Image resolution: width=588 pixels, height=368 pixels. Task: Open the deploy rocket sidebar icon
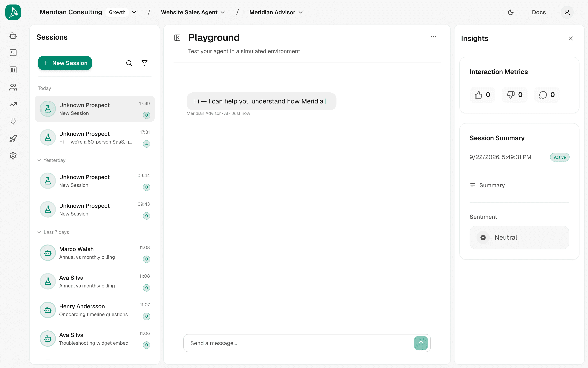click(13, 138)
